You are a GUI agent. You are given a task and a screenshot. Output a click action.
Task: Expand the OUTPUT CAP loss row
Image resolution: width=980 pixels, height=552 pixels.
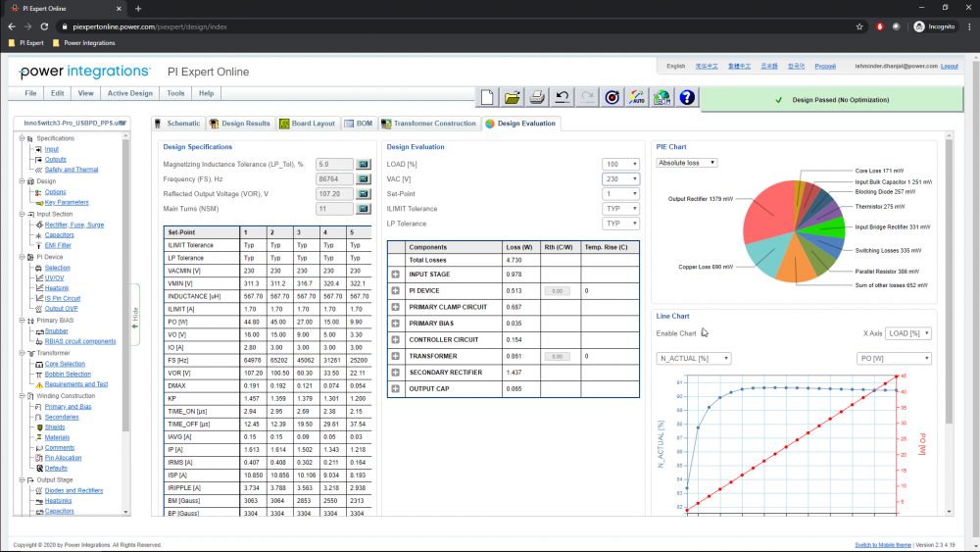coord(396,389)
